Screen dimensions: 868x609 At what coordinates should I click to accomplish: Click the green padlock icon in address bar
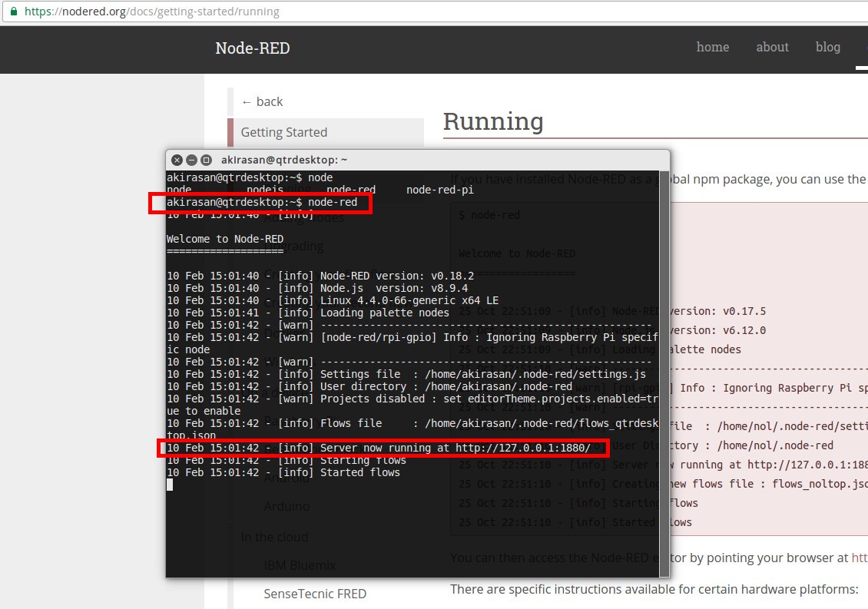click(x=14, y=11)
